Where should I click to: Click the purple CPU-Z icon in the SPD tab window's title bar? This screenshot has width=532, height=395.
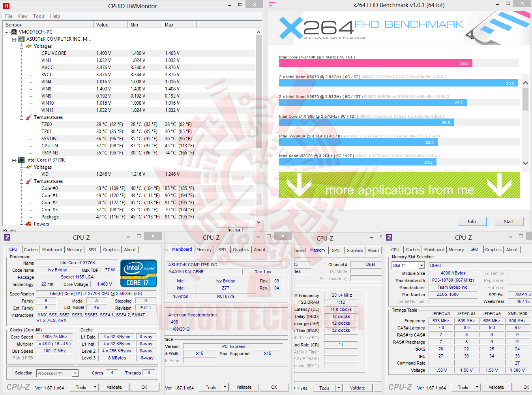click(389, 237)
